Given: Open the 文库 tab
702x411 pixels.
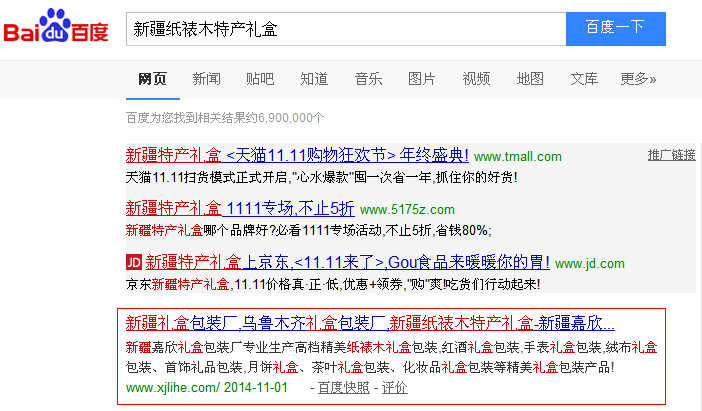Looking at the screenshot, I should [x=584, y=79].
